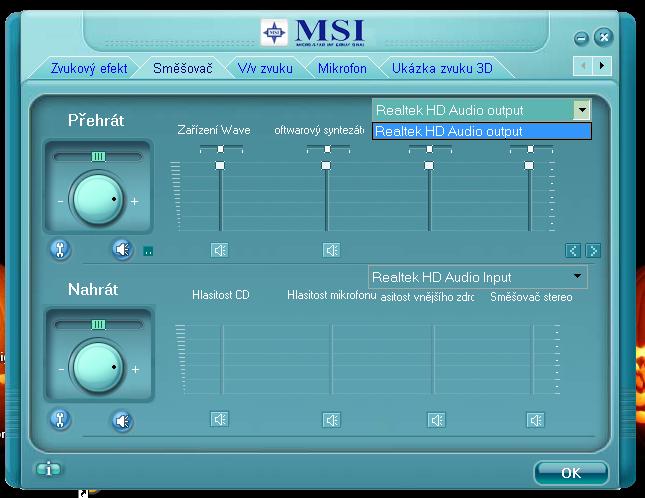Decrease recording volume with the minus sign
This screenshot has height=498, width=645.
(61, 369)
